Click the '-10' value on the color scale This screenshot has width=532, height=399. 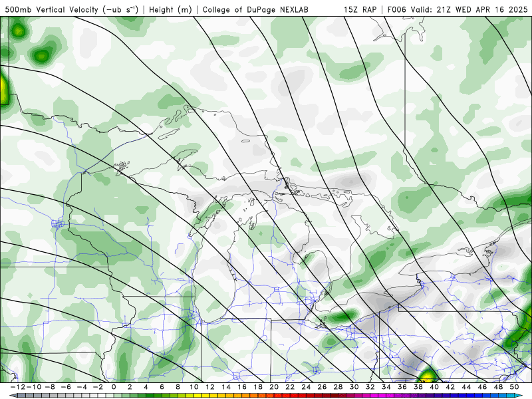tap(33, 387)
